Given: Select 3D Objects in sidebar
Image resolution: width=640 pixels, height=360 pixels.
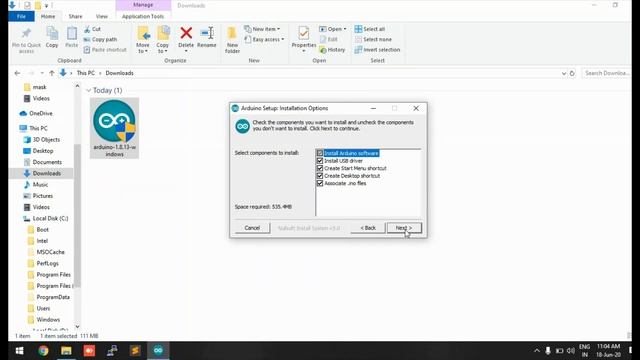Looking at the screenshot, I should 46,140.
